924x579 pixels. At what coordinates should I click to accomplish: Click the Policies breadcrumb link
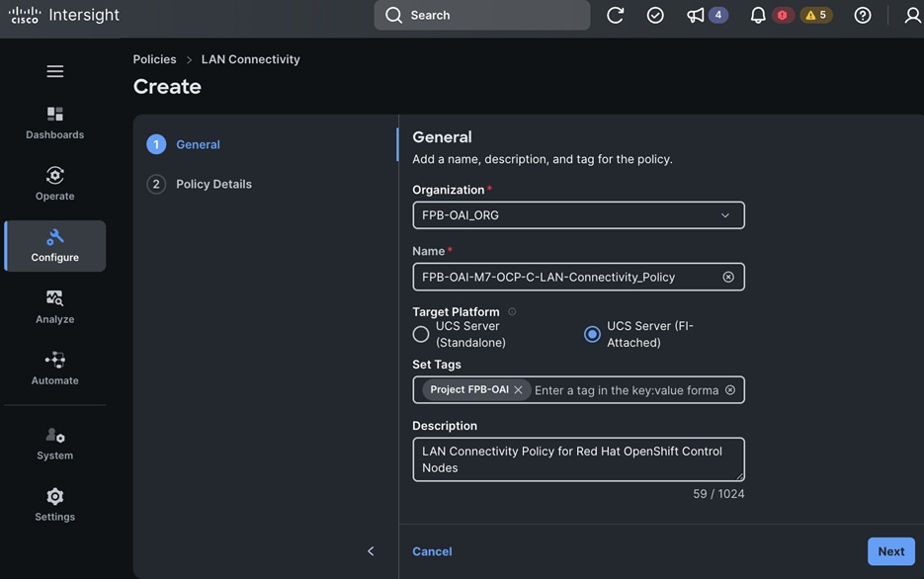[x=154, y=59]
